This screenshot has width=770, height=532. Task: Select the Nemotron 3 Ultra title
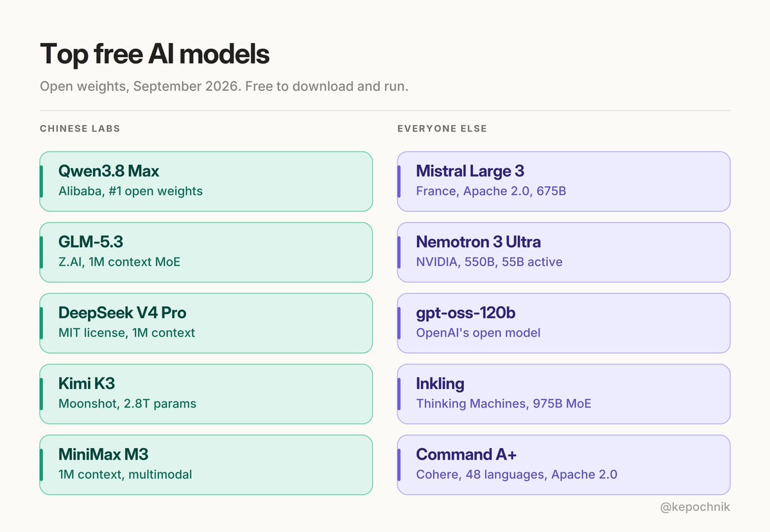pos(478,242)
